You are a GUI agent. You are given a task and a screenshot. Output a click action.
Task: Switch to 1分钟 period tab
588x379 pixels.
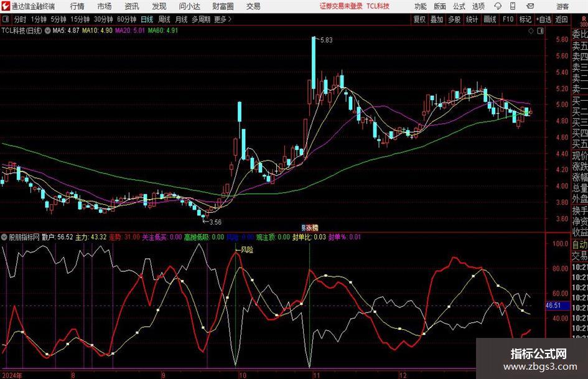point(39,19)
